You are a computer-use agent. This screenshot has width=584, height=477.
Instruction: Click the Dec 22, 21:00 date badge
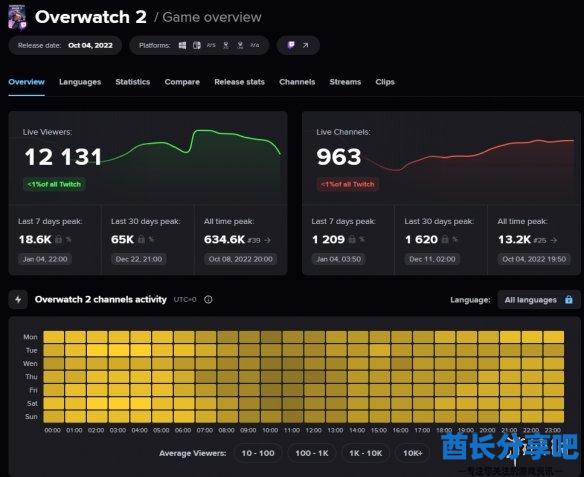[139, 259]
